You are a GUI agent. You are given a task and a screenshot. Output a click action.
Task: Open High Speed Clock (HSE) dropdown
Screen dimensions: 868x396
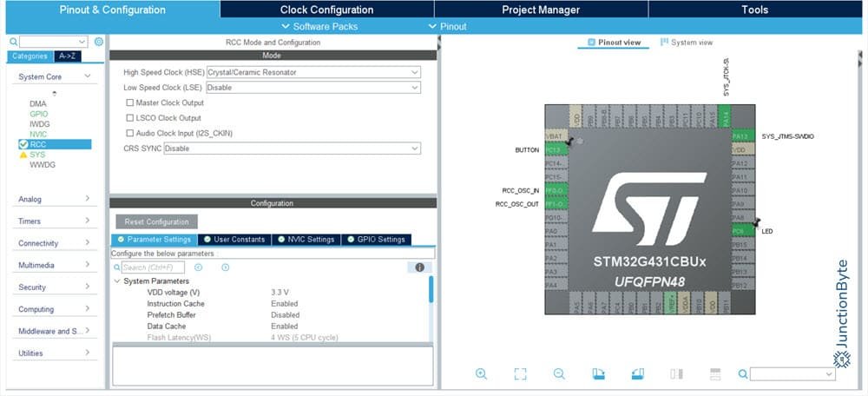(313, 72)
